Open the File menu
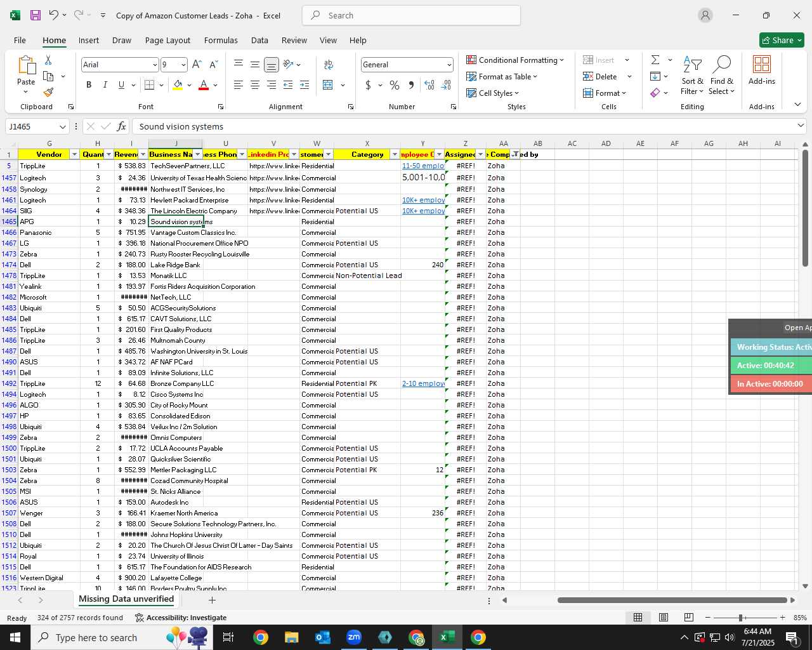The height and width of the screenshot is (650, 812). click(x=20, y=40)
